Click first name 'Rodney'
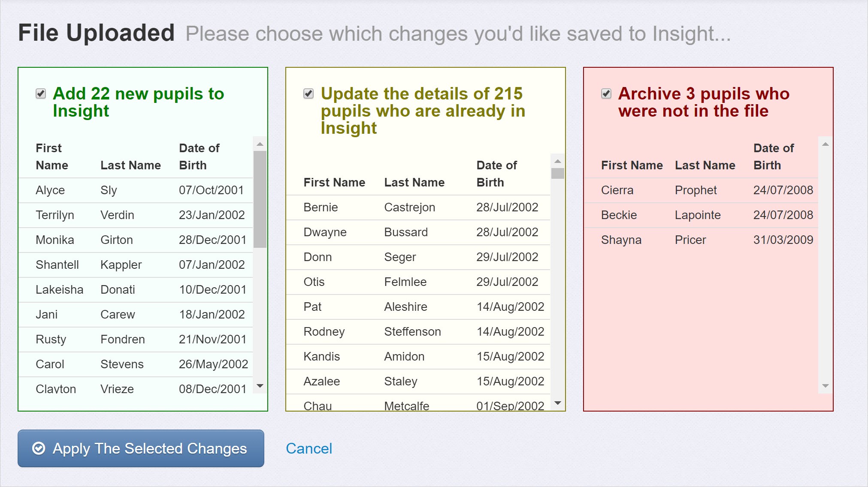868x487 pixels. [324, 331]
